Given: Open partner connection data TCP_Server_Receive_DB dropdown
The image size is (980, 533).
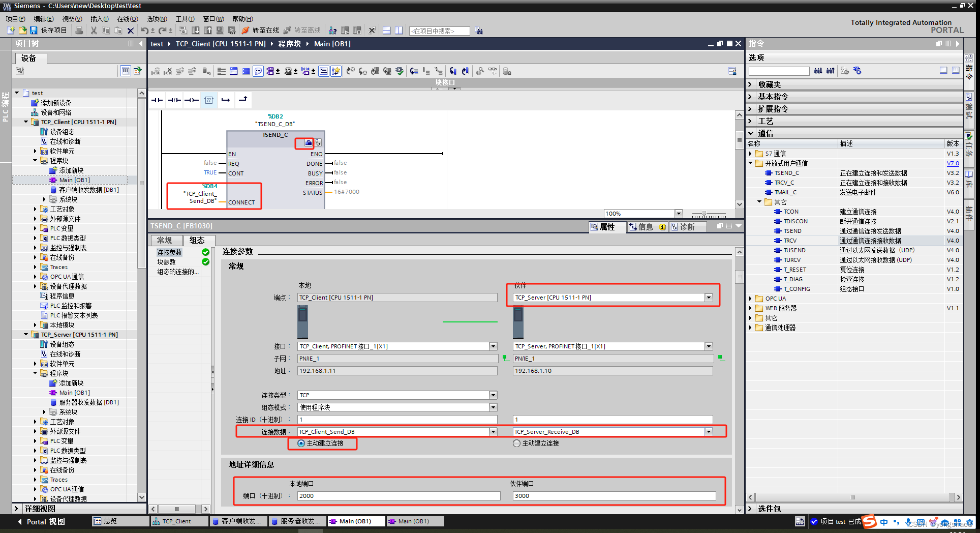Looking at the screenshot, I should click(709, 432).
